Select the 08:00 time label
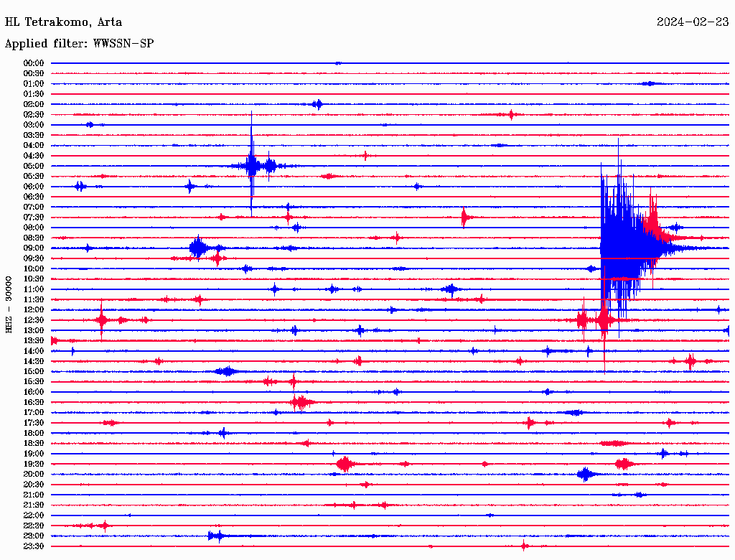 (34, 228)
